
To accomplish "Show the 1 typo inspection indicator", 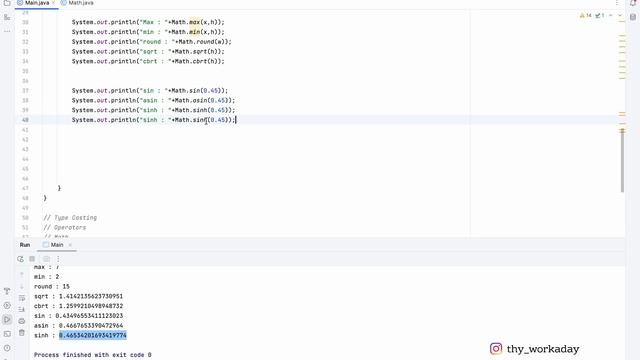I will tap(600, 16).
